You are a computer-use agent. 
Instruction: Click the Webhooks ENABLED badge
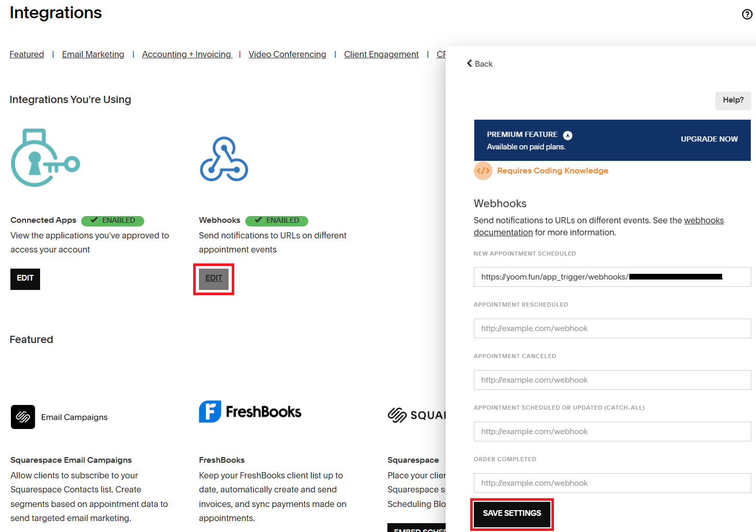click(276, 221)
